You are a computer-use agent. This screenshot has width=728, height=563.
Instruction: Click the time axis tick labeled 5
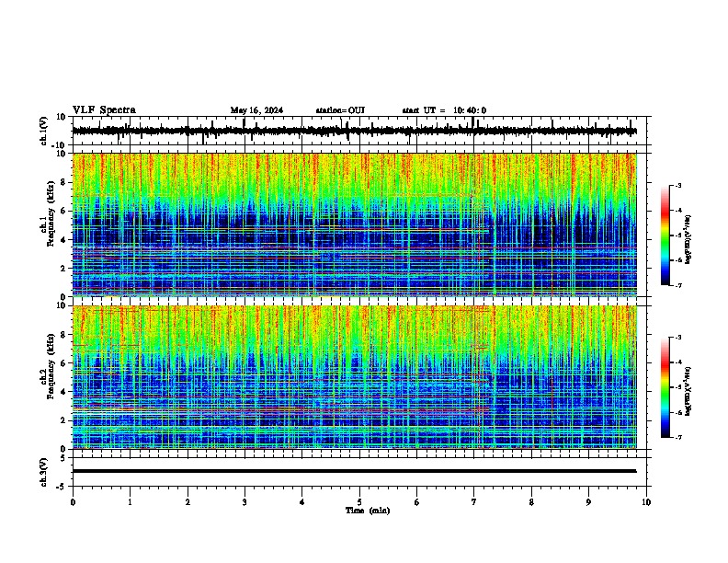click(359, 502)
